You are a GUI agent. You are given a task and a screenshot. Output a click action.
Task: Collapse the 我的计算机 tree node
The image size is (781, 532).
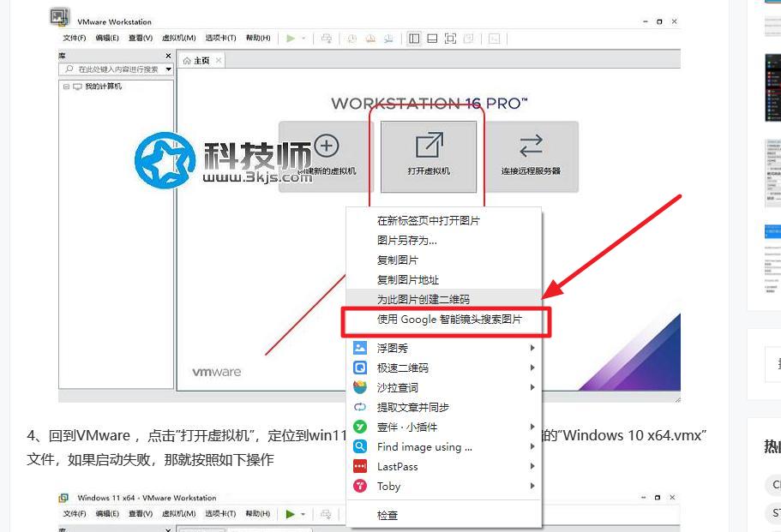pos(66,87)
